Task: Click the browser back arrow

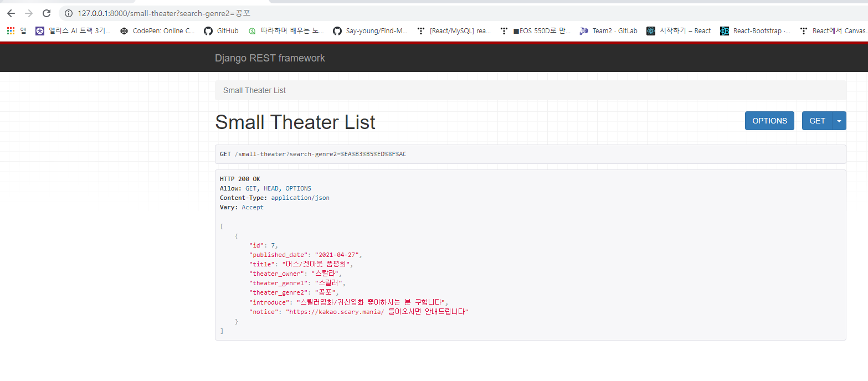Action: click(x=11, y=13)
